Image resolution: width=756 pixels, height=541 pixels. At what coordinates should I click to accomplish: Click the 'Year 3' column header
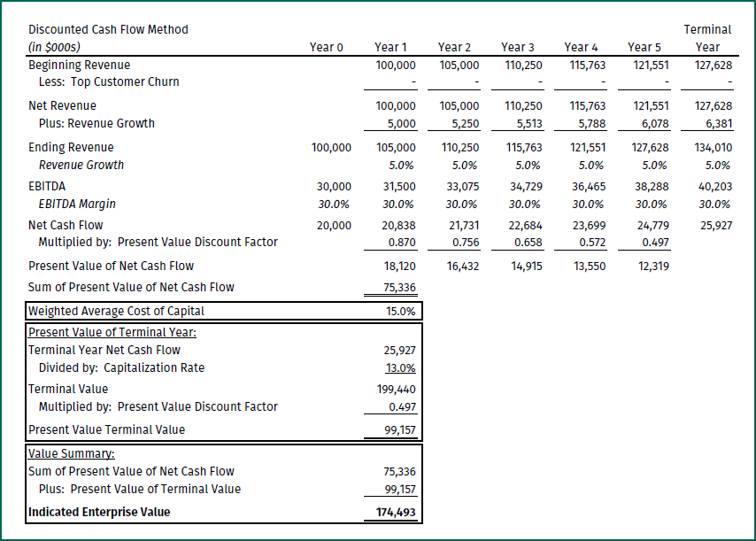[517, 47]
